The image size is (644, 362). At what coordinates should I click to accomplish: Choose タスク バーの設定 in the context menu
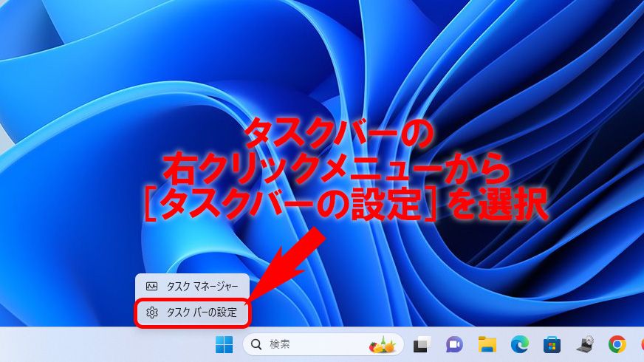192,313
